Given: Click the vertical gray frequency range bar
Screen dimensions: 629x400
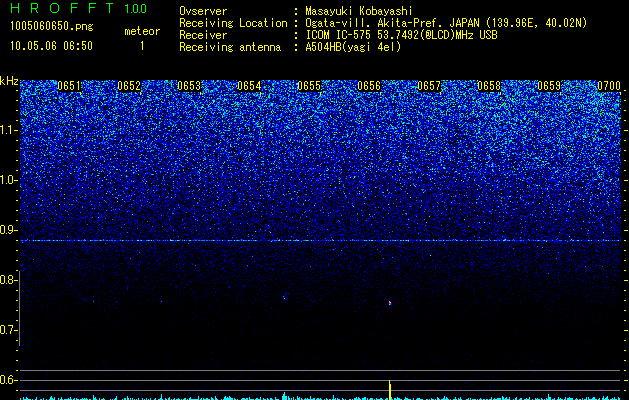Looking at the screenshot, I should click(x=19, y=308).
